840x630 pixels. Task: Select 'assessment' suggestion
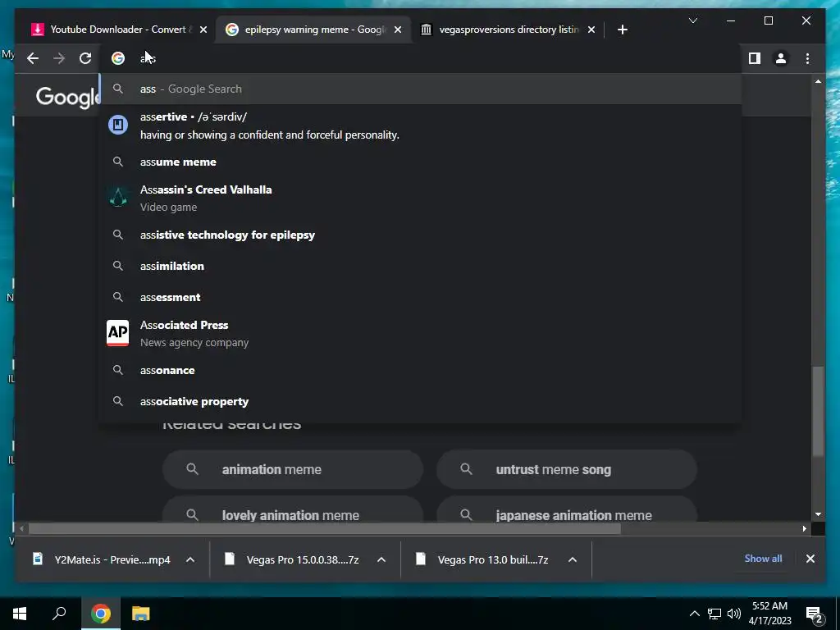421,297
